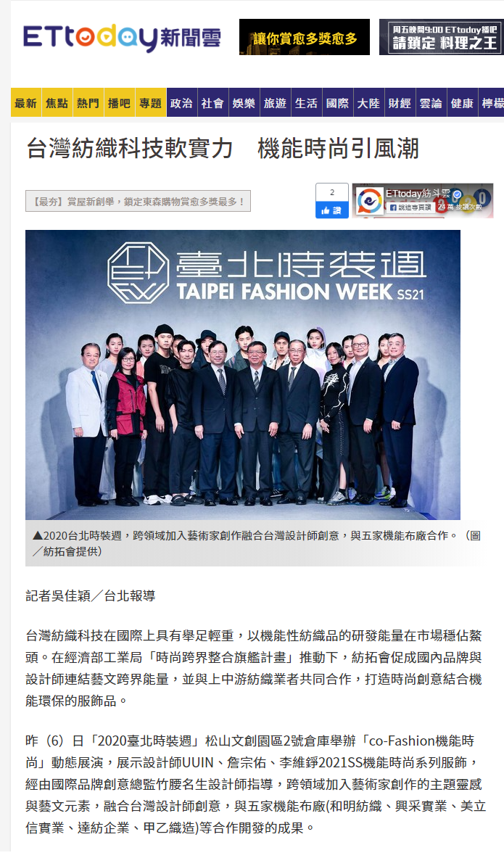Open ETtoday筋斗雲 Facebook page avatar
Image resolution: width=504 pixels, height=866 pixels.
pyautogui.click(x=369, y=201)
